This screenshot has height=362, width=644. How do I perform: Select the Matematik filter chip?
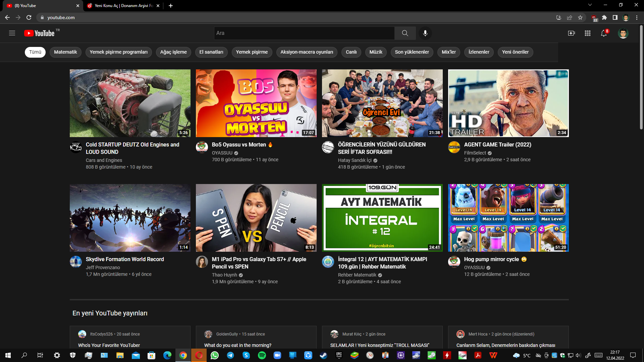pos(65,52)
